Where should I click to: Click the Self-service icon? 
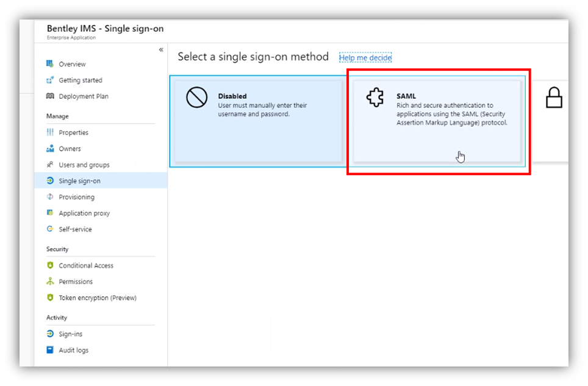[x=49, y=229]
